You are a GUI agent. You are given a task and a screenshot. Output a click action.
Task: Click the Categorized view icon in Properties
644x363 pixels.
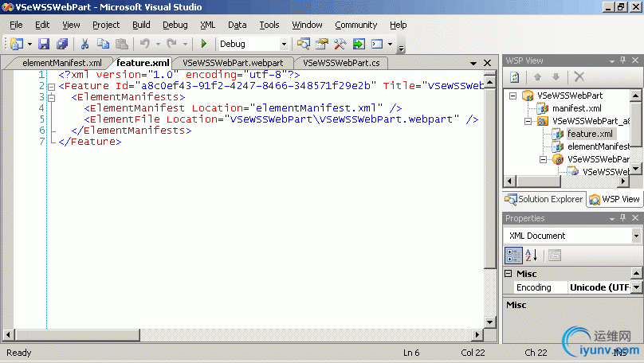pos(513,255)
